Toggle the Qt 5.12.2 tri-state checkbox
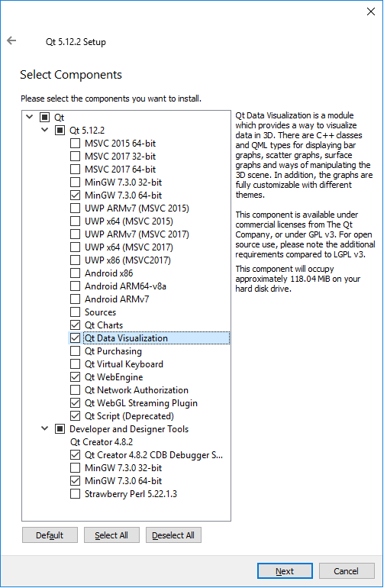Viewport: 387px width, 588px height. [x=60, y=131]
